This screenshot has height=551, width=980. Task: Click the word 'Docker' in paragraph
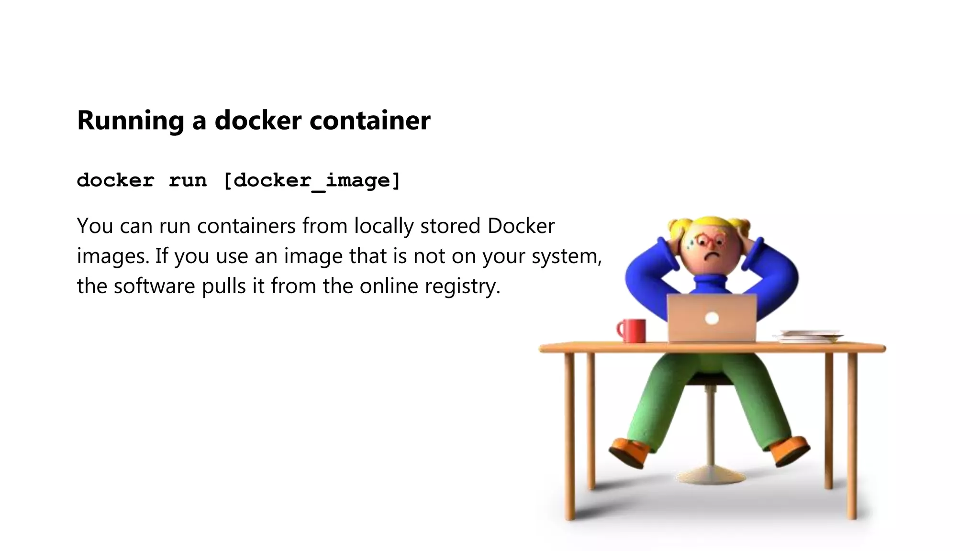pos(521,226)
